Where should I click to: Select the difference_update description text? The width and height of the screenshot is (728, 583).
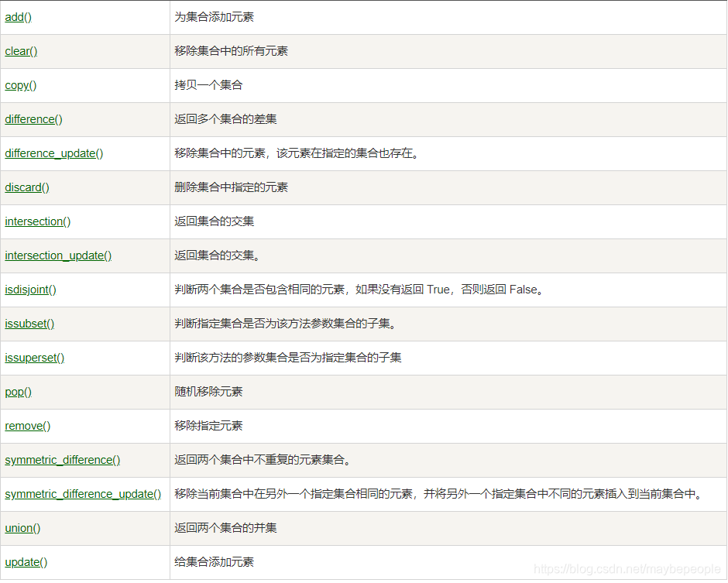coord(297,153)
